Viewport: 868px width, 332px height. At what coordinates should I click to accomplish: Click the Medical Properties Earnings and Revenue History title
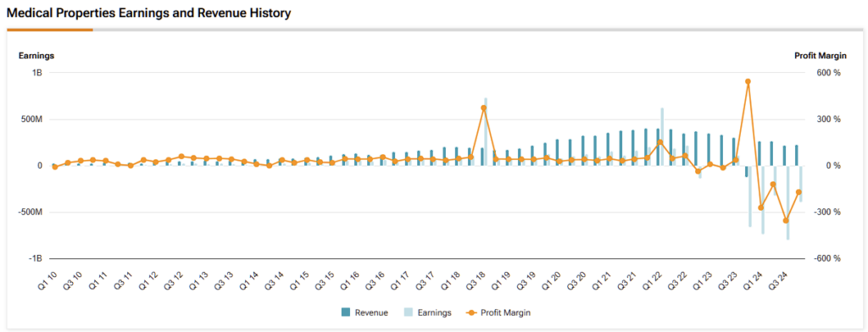[148, 14]
